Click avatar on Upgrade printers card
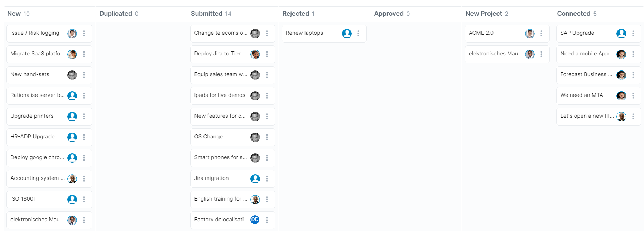 tap(72, 116)
